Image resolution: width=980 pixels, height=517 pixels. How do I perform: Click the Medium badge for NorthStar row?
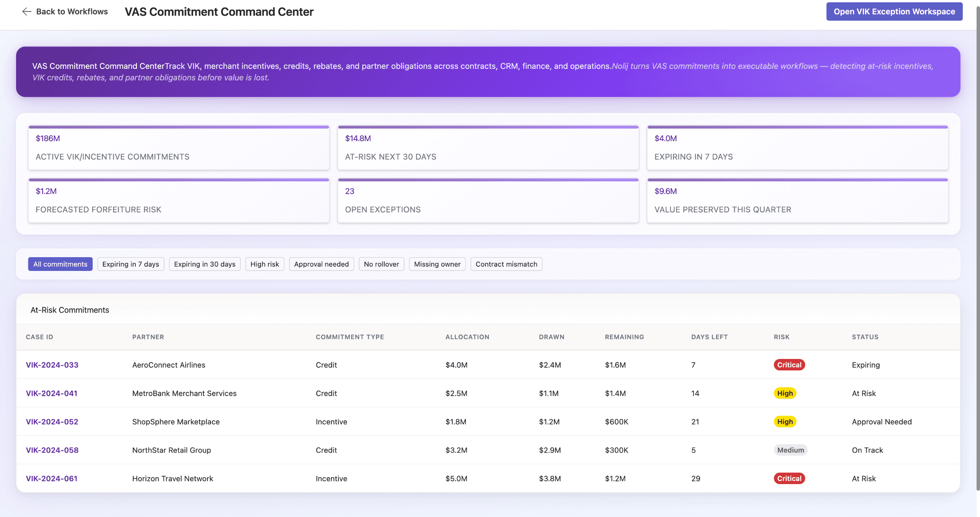pos(791,450)
